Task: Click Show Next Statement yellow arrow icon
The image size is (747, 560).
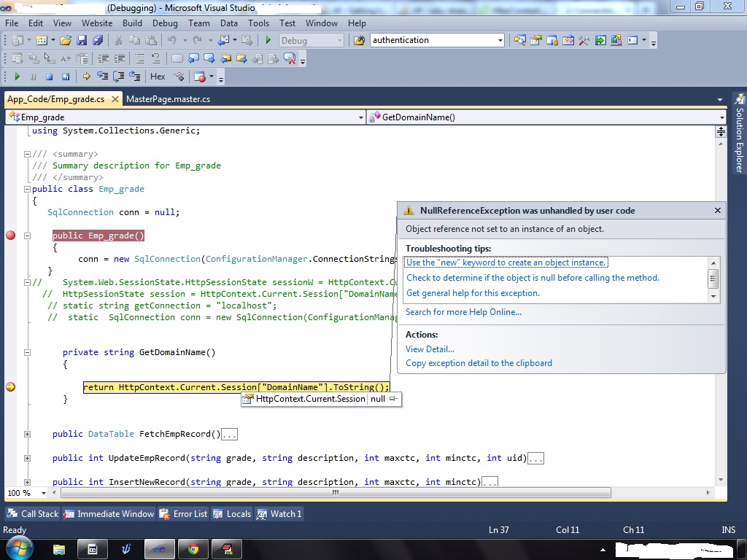Action: click(86, 76)
